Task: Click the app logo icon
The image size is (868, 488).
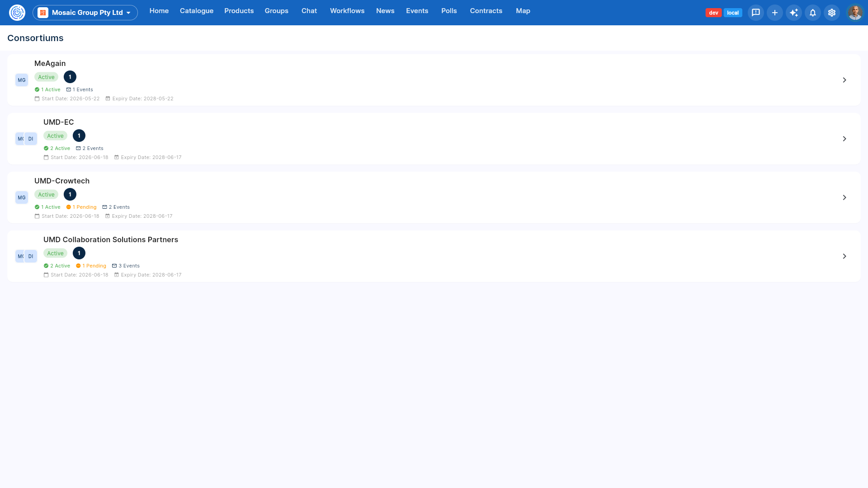Action: point(17,13)
